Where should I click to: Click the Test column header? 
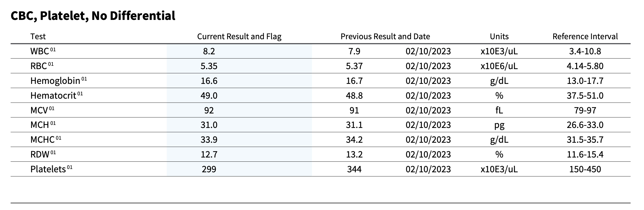(x=38, y=37)
